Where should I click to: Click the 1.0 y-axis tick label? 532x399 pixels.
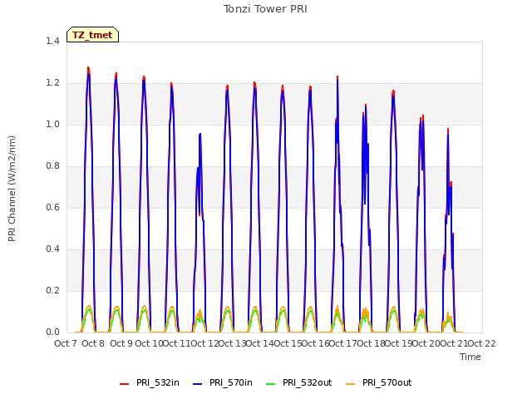click(52, 125)
